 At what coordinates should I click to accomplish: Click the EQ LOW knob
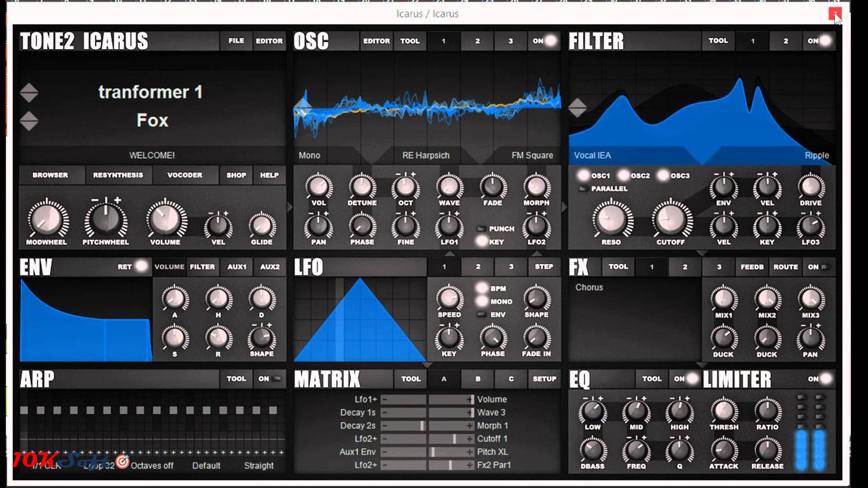coord(592,411)
